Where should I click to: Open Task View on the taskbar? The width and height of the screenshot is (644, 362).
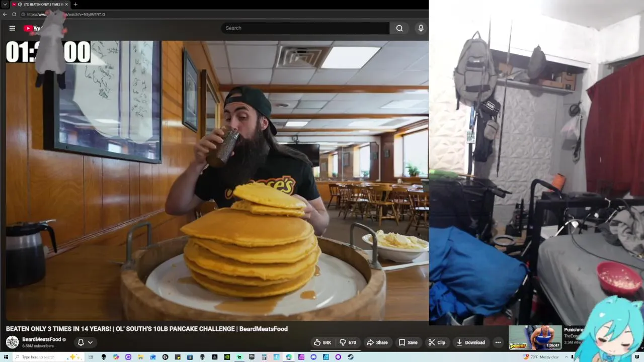[x=91, y=357]
